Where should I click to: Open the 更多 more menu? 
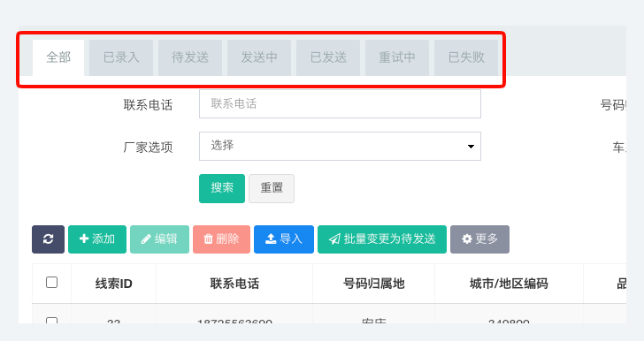click(x=479, y=239)
